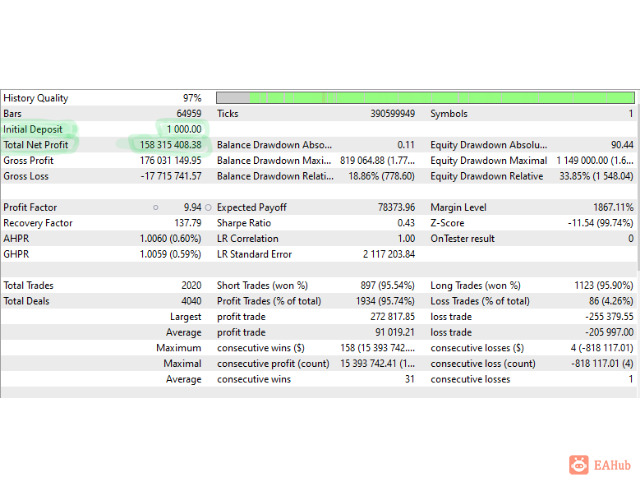Select LR Correlation value 1.00
This screenshot has width=640, height=480.
point(407,238)
